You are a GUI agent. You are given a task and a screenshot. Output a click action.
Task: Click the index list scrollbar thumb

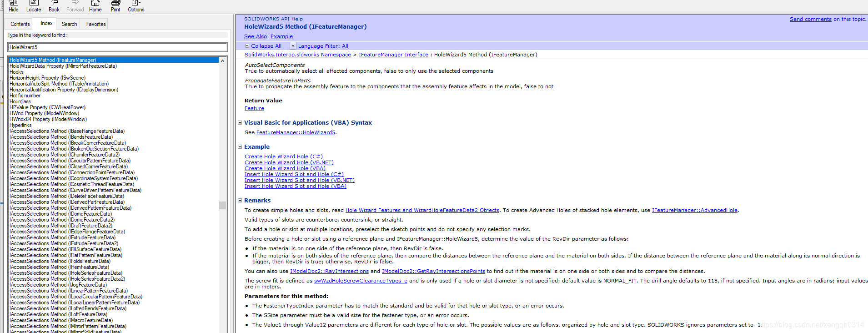click(x=223, y=205)
